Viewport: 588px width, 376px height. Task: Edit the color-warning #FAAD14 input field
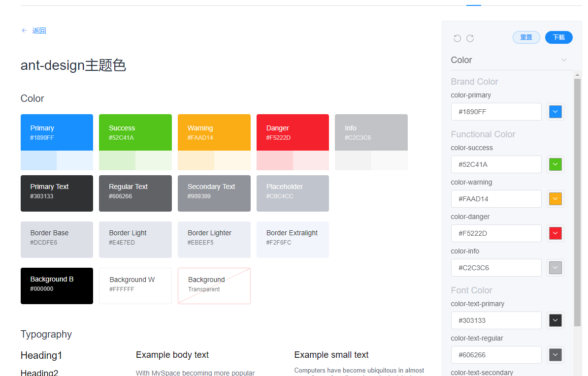point(496,199)
